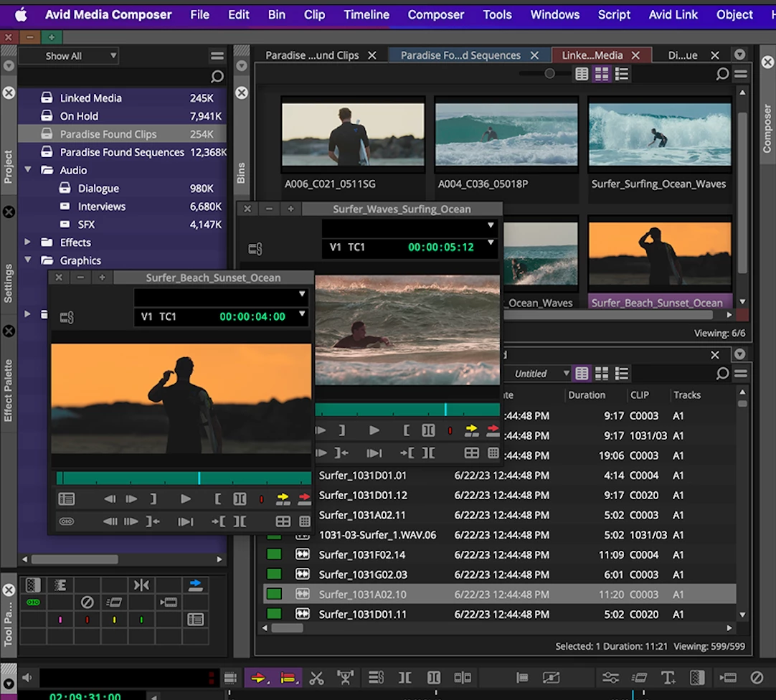Switch to Paradise ...und Clips tab
This screenshot has height=700, width=776.
pyautogui.click(x=312, y=55)
